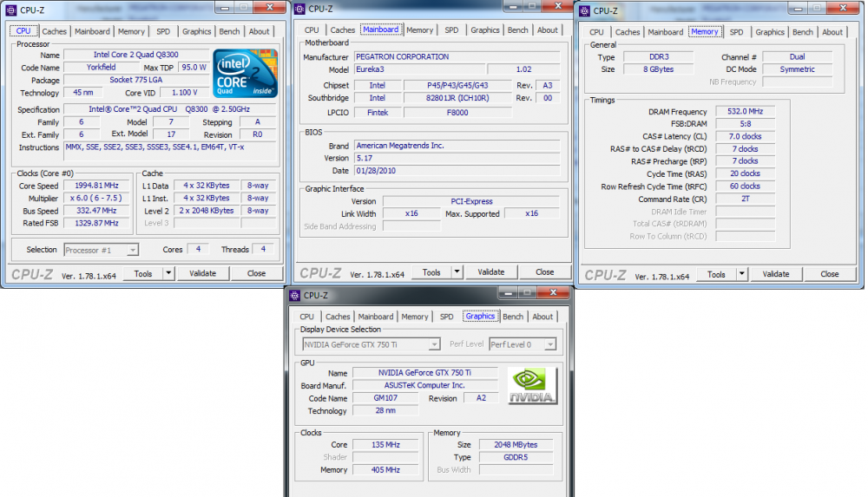
Task: Click Validate button in CPU window
Action: point(202,273)
